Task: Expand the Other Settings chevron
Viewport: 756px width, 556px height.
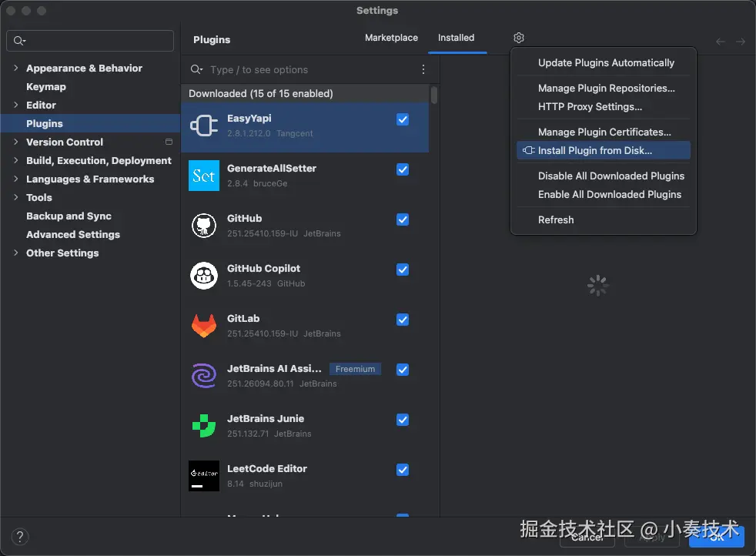Action: 16,253
